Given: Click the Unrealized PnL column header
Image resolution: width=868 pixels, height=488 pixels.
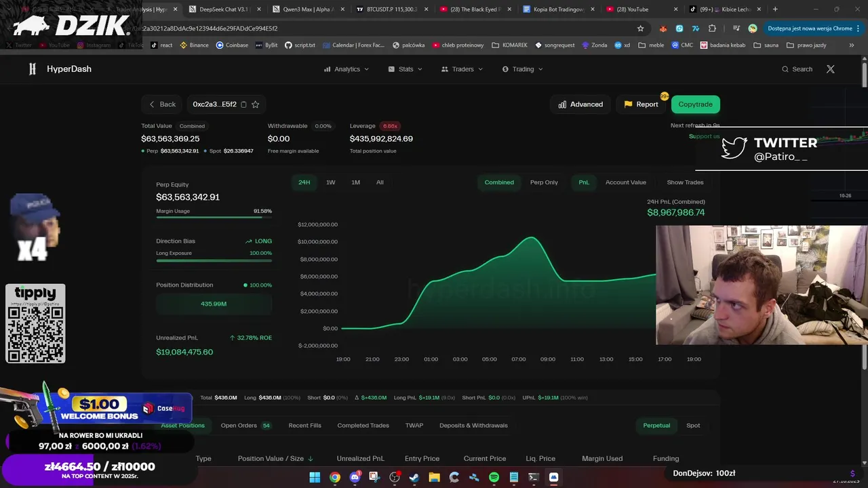Looking at the screenshot, I should [360, 459].
